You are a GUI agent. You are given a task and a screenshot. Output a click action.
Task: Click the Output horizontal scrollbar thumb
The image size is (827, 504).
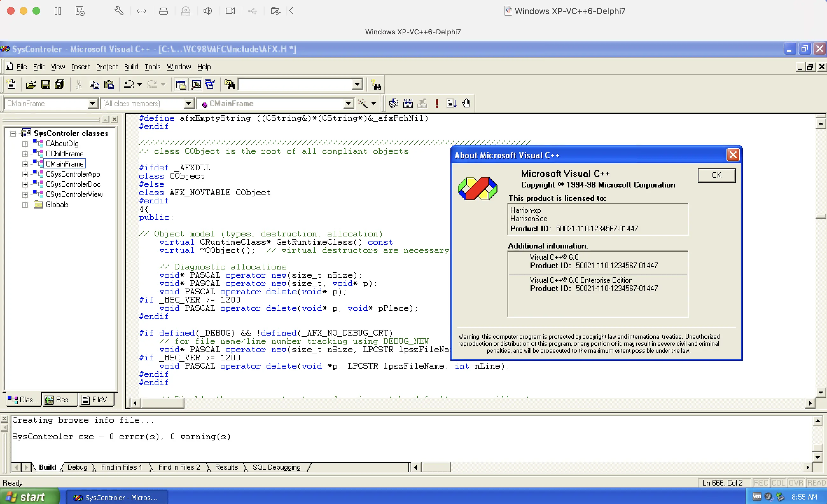click(x=436, y=467)
